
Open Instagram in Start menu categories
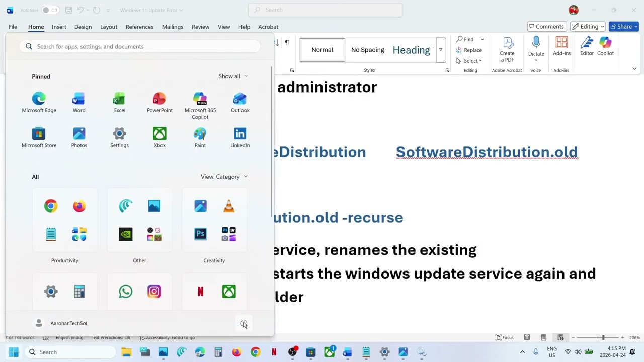(x=154, y=291)
